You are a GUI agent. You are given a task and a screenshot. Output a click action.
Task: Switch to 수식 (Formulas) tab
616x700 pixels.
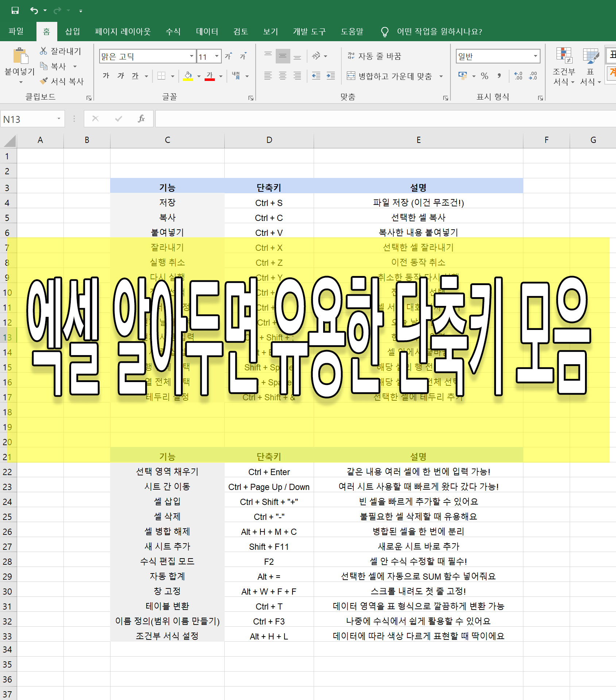173,31
